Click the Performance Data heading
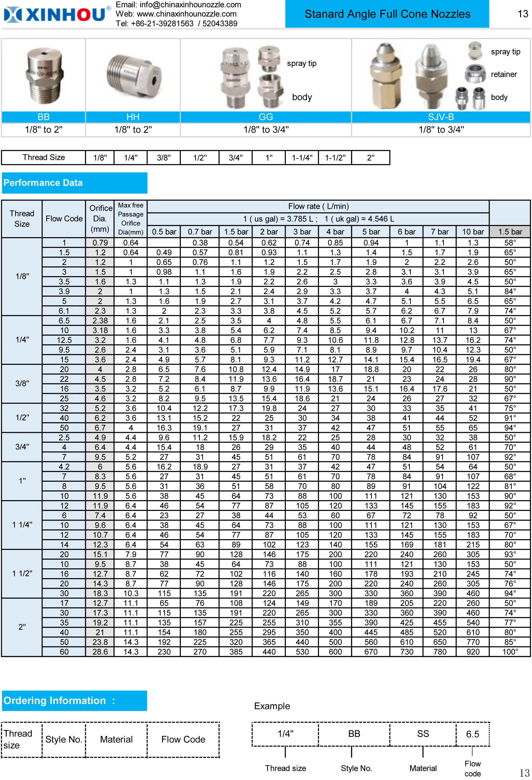The height and width of the screenshot is (780, 532). click(x=74, y=183)
